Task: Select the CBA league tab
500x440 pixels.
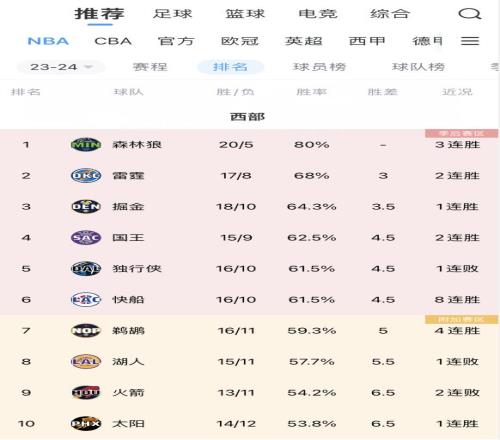Action: pos(113,41)
